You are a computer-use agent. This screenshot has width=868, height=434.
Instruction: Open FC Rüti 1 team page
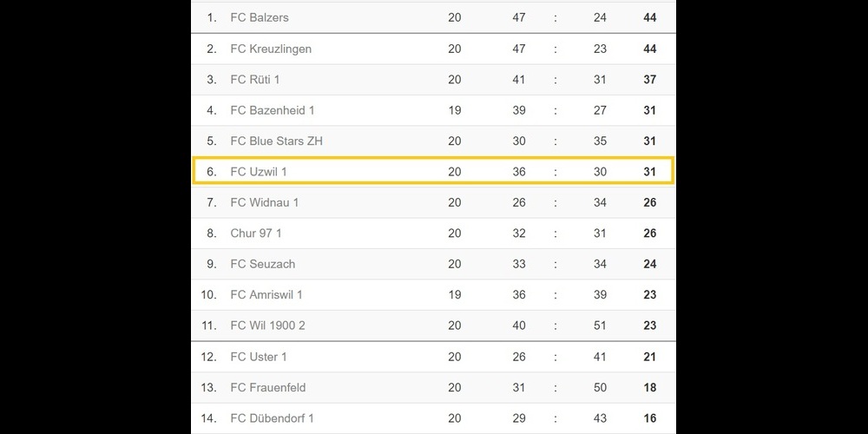255,80
